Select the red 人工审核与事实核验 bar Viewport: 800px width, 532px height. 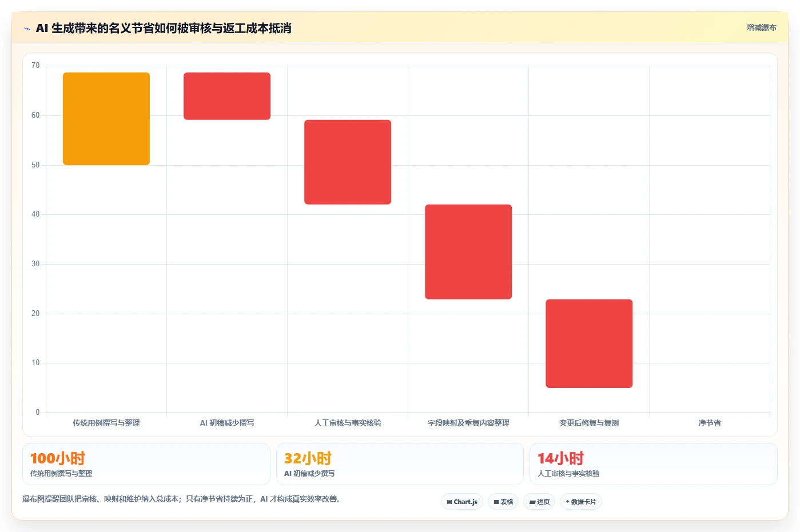[348, 162]
